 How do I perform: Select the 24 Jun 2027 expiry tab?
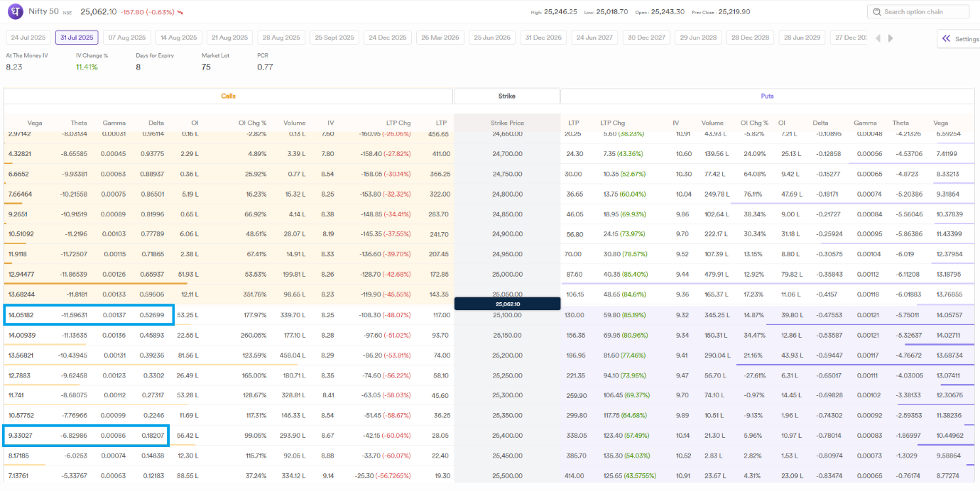tap(594, 38)
